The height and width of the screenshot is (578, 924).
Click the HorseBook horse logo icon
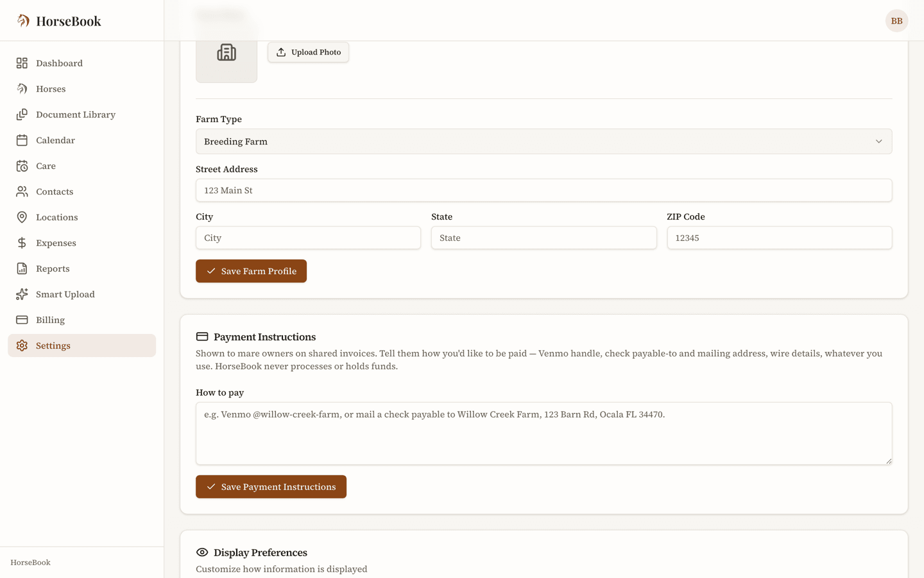coord(23,21)
